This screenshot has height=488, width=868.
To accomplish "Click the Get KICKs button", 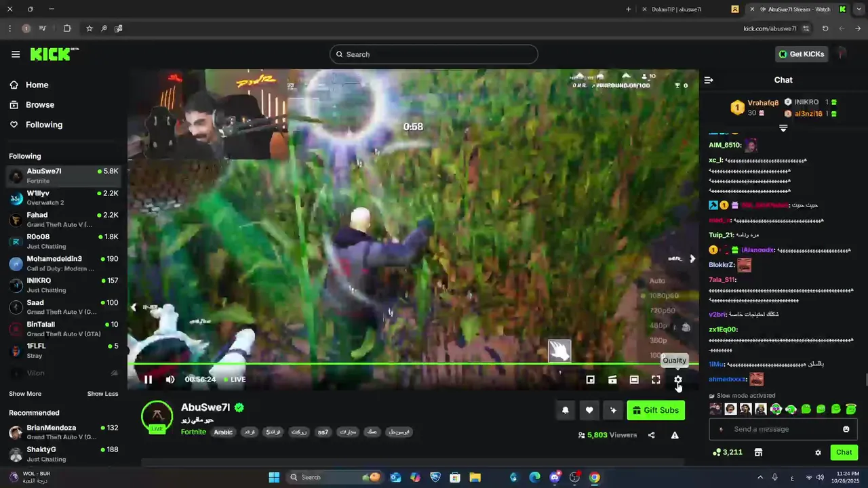I will 802,54.
